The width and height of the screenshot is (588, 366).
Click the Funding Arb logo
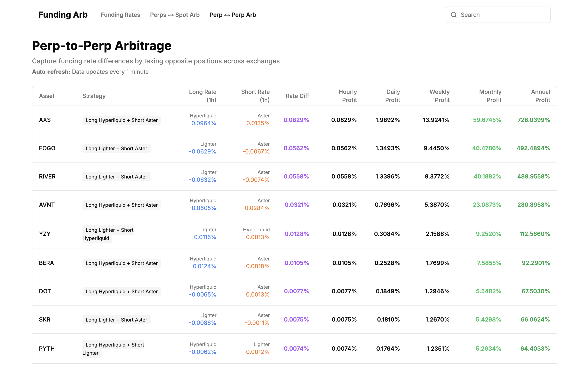(x=63, y=15)
